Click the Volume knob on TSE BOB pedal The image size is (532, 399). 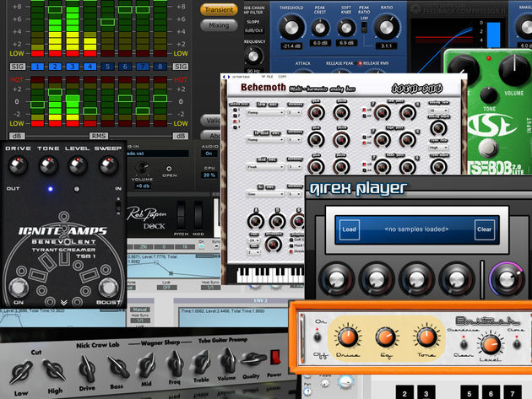[514, 71]
